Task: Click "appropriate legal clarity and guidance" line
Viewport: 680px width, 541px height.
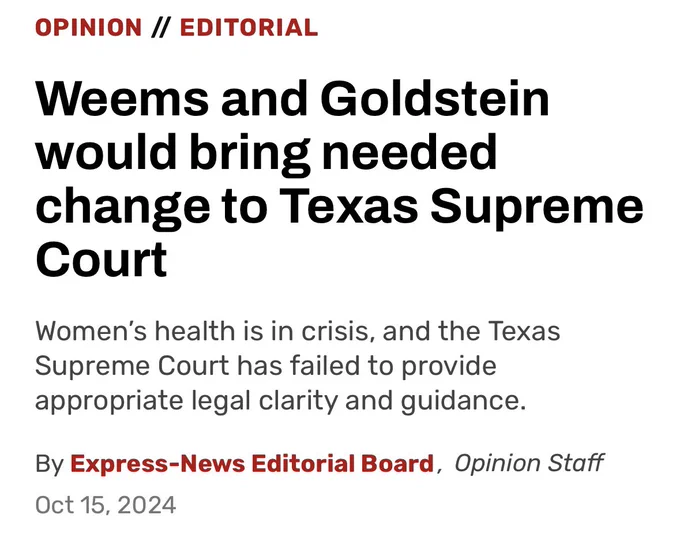Action: [281, 400]
